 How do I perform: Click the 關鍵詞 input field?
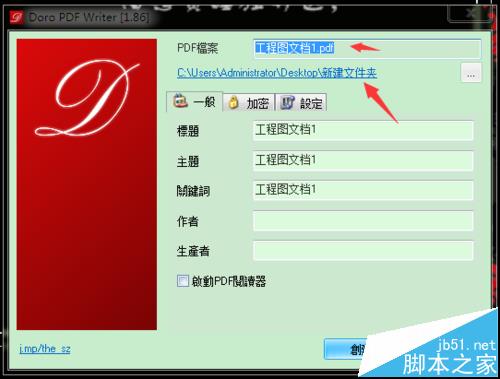pos(363,190)
